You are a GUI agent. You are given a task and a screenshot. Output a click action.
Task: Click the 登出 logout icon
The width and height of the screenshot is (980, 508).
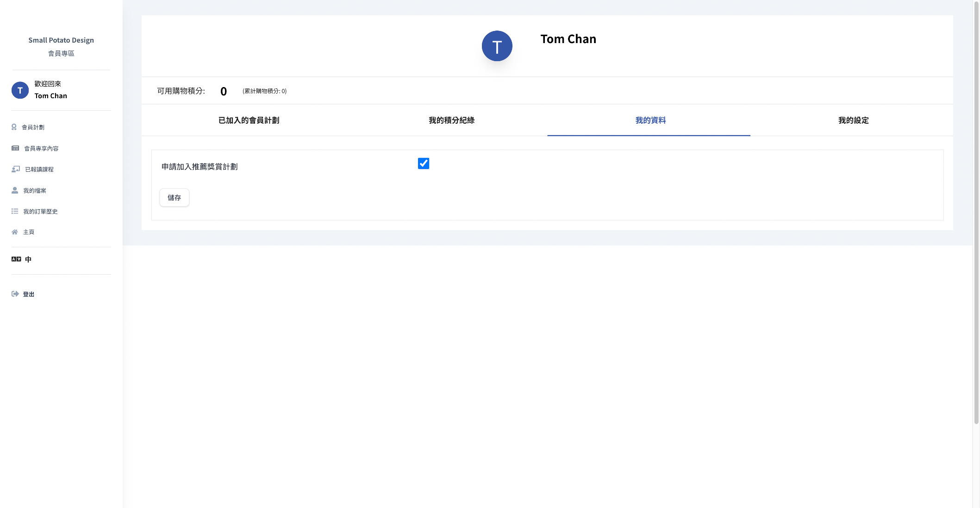tap(15, 294)
